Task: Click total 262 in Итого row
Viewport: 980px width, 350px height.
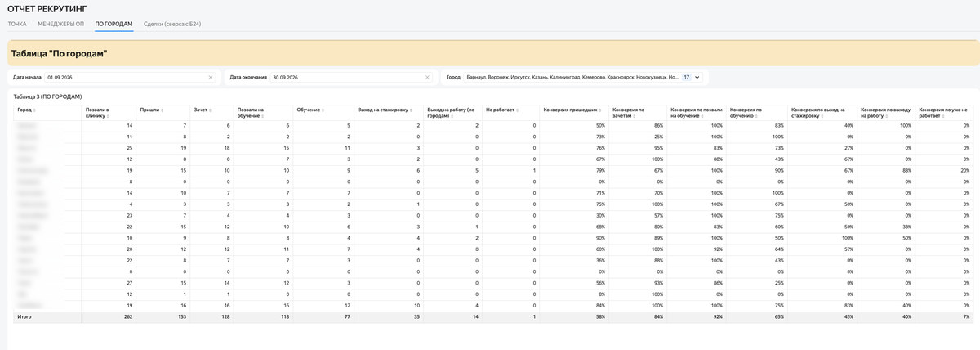Action: coord(127,316)
